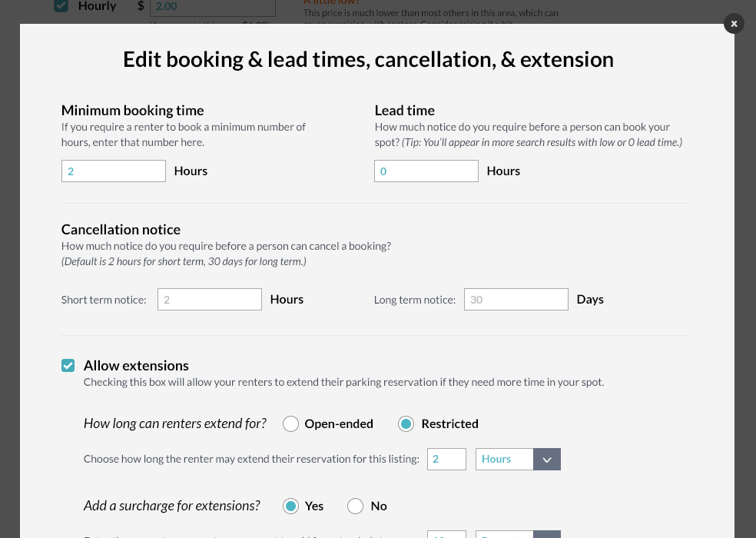756x538 pixels.
Task: Close the edit booking dialog
Action: click(x=734, y=23)
